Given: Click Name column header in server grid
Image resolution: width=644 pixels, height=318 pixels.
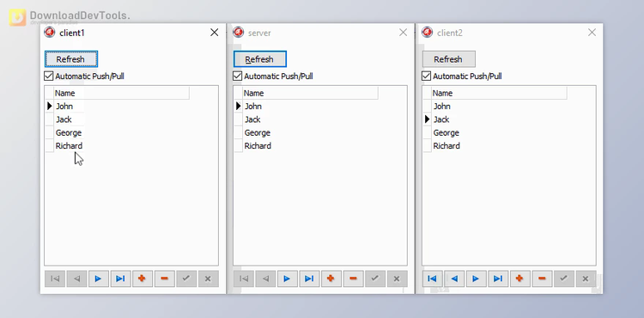Looking at the screenshot, I should coord(310,94).
